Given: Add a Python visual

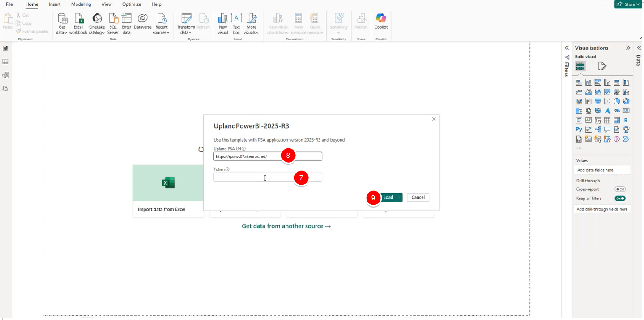Looking at the screenshot, I should (x=579, y=129).
